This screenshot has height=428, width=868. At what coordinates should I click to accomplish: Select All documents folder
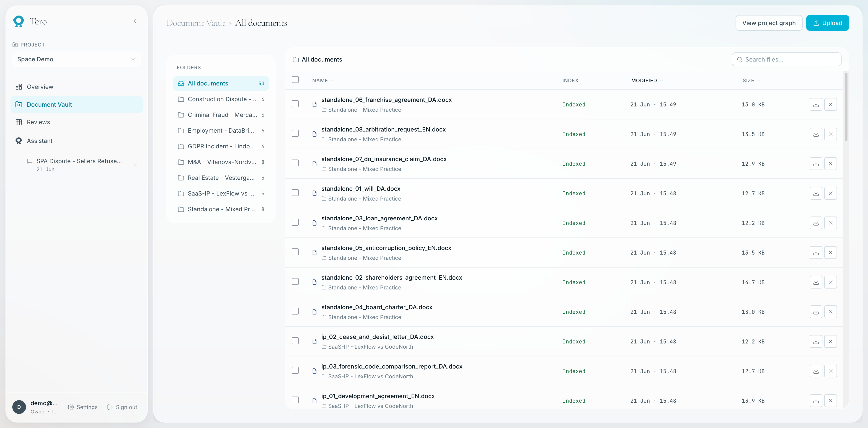click(221, 84)
